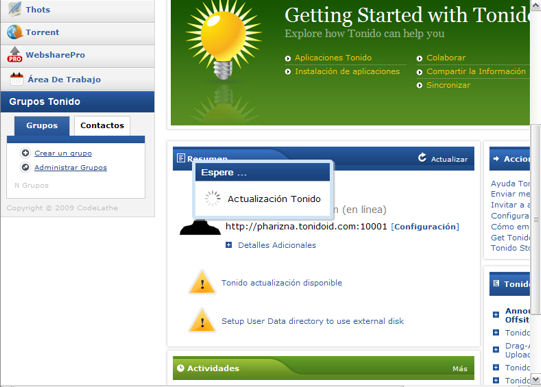Click the Actualización Tonido loading spinner
This screenshot has width=541, height=387.
pyautogui.click(x=212, y=198)
